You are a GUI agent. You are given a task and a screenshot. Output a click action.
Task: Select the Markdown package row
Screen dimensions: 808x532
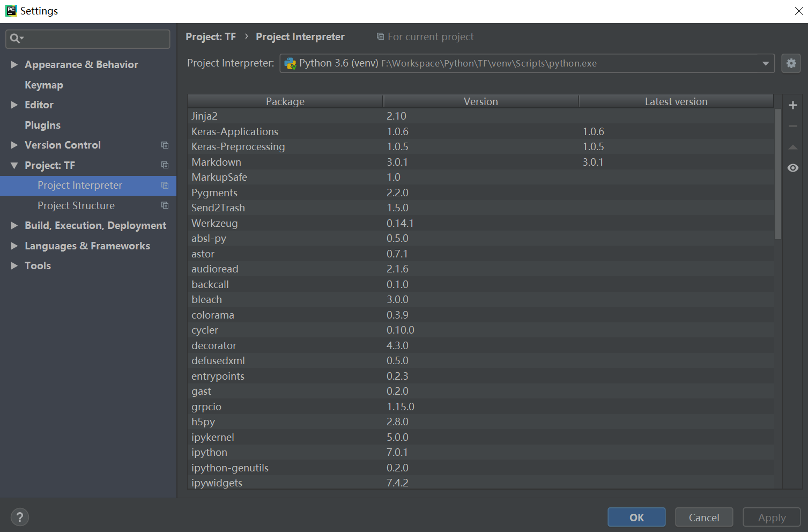tap(481, 162)
